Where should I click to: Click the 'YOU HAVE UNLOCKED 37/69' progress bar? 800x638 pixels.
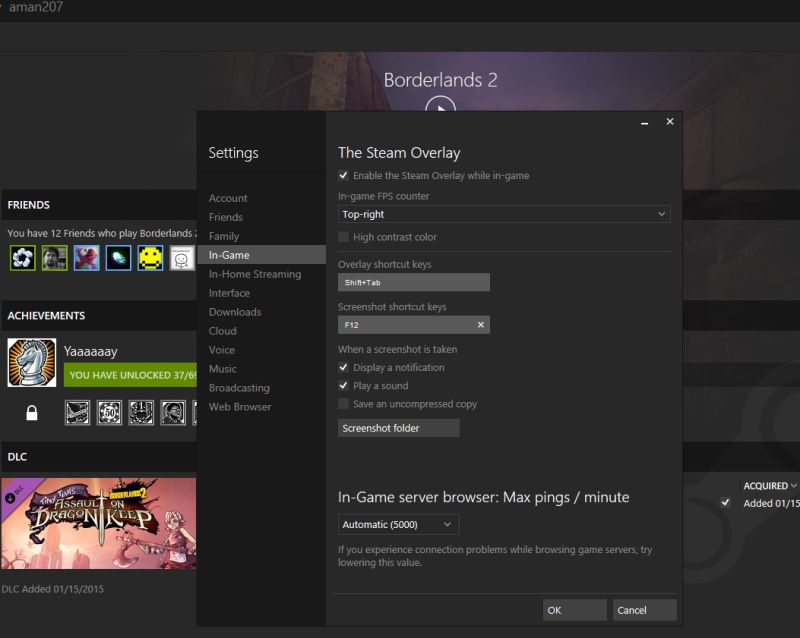tap(130, 375)
